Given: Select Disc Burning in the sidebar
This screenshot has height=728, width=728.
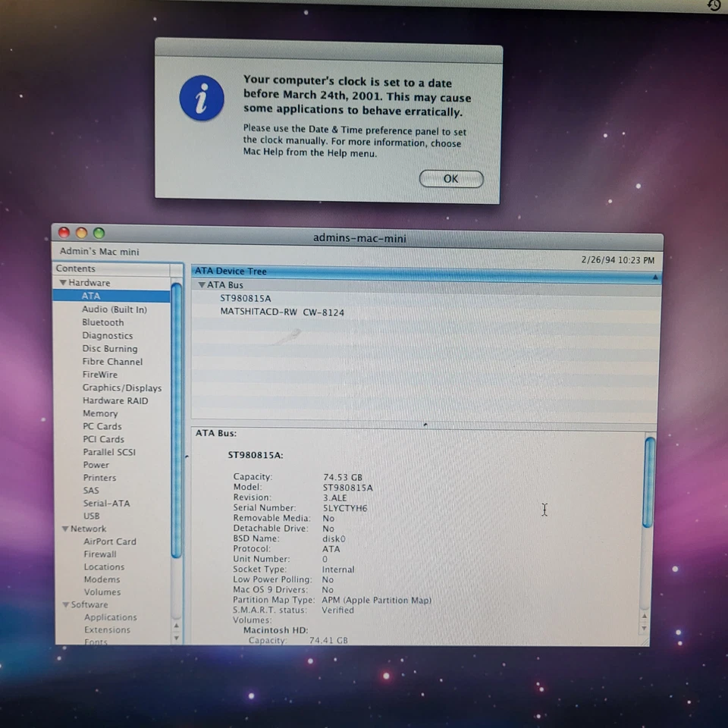Looking at the screenshot, I should (109, 348).
